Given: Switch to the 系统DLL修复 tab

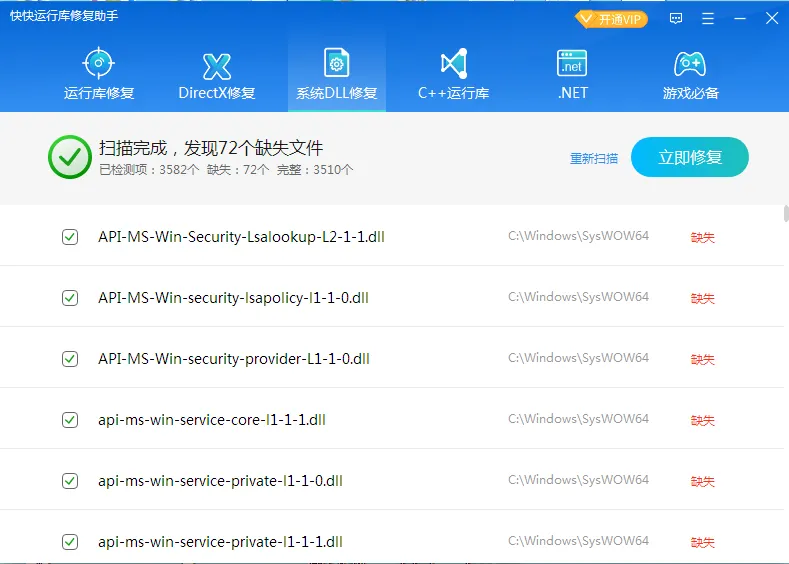Looking at the screenshot, I should click(336, 75).
